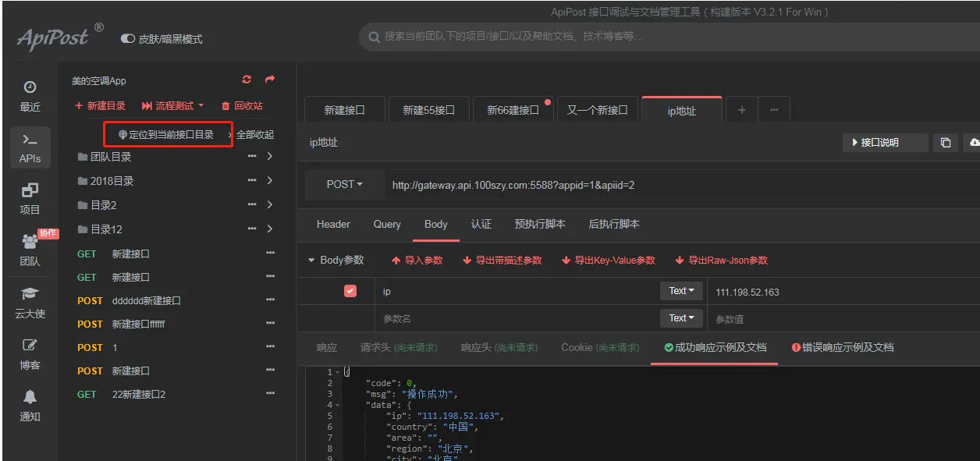Toggle the 皮肤/暗黑模式 dark mode switch
This screenshot has width=980, height=461.
(x=128, y=38)
